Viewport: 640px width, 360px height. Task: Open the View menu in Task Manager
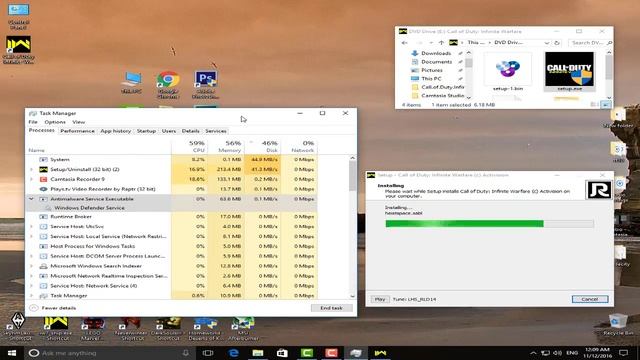click(78, 122)
